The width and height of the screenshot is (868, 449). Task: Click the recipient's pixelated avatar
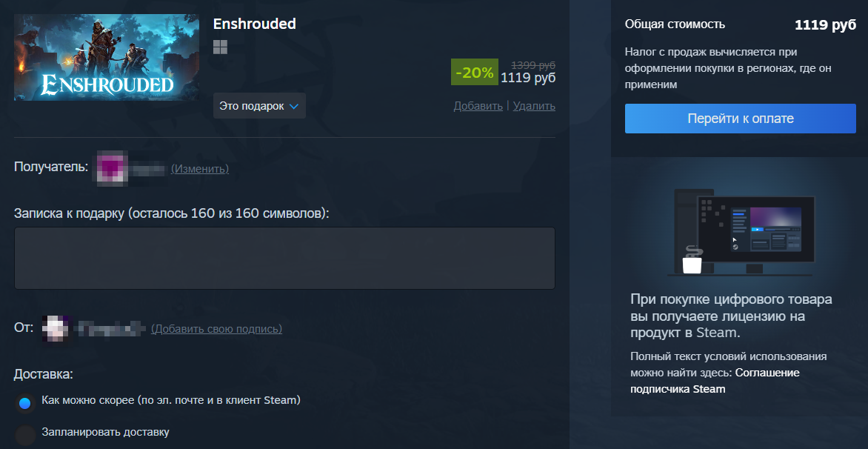(x=113, y=168)
